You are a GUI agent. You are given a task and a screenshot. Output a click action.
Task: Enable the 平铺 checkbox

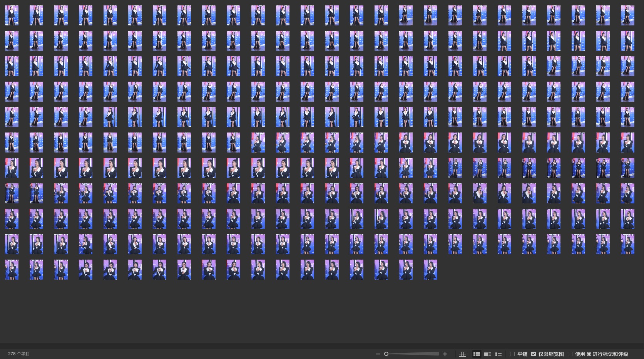tap(512, 354)
